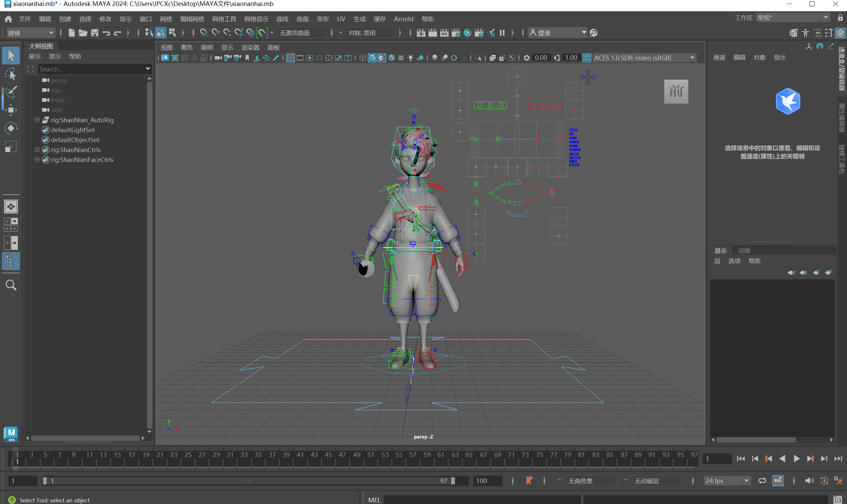Screen dimensions: 847x504
Task: Open the Arnold menu
Action: 403,19
